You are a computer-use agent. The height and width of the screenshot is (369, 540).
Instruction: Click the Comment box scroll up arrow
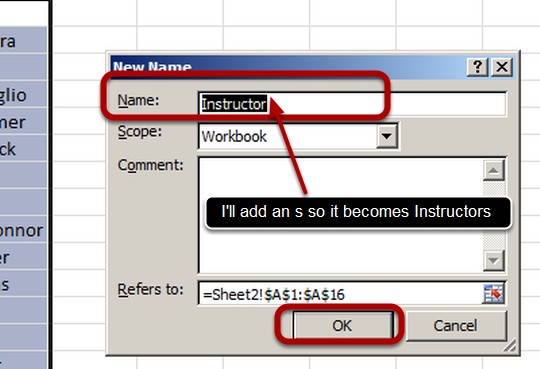click(494, 170)
